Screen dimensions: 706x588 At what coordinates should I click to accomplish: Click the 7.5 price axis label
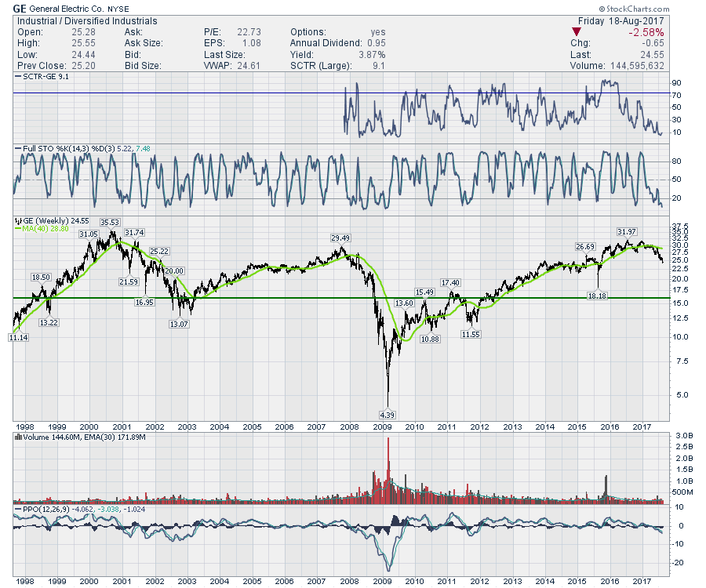click(680, 361)
